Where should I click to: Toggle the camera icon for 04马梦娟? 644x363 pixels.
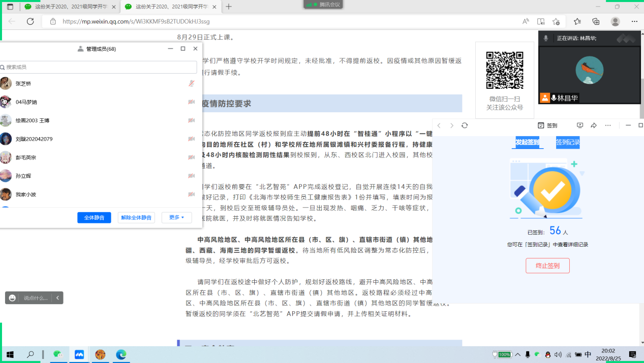click(191, 102)
